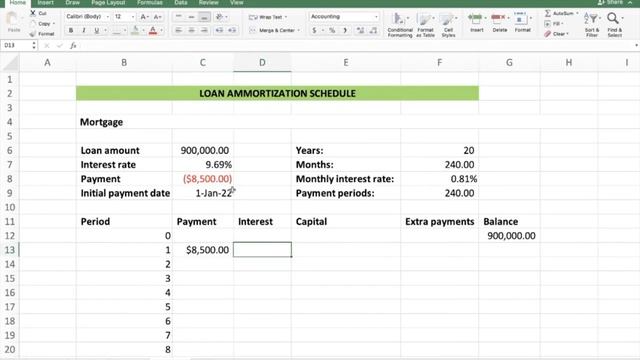The height and width of the screenshot is (360, 640).
Task: Switch to the Data tab
Action: [181, 2]
